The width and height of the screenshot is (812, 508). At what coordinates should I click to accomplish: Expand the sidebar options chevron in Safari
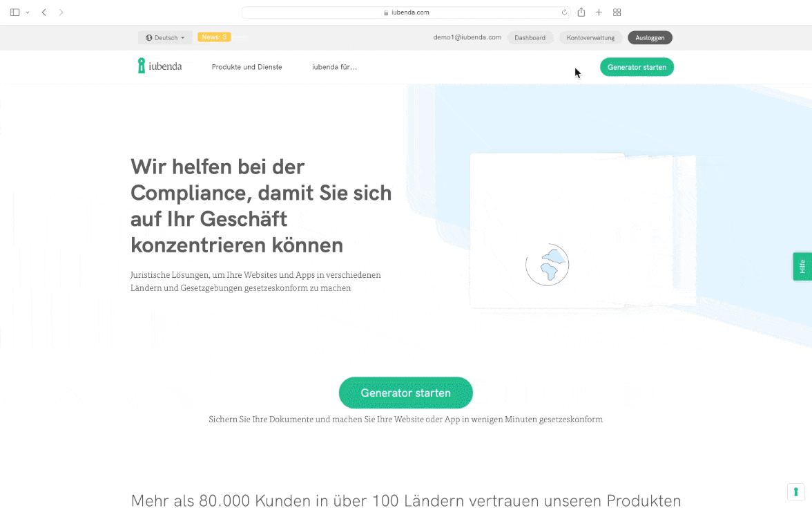pyautogui.click(x=28, y=12)
